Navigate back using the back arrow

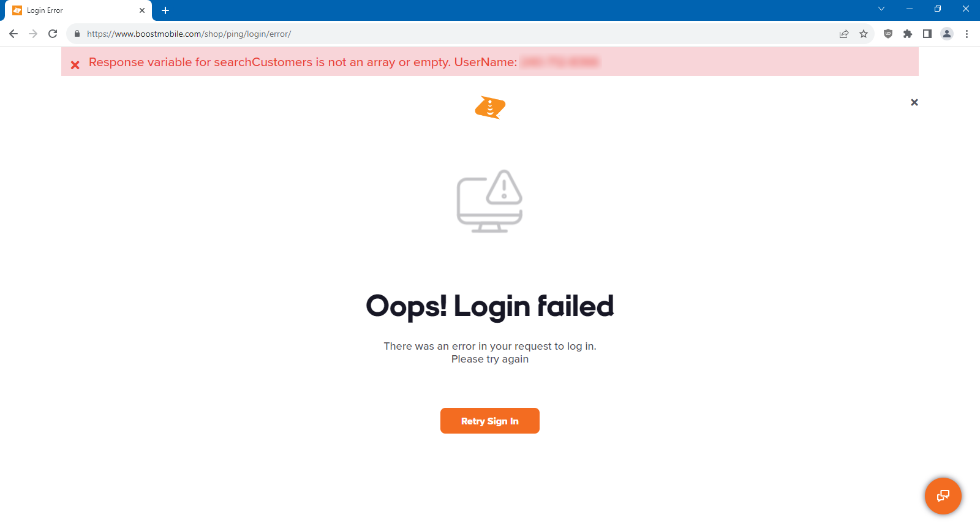coord(13,34)
